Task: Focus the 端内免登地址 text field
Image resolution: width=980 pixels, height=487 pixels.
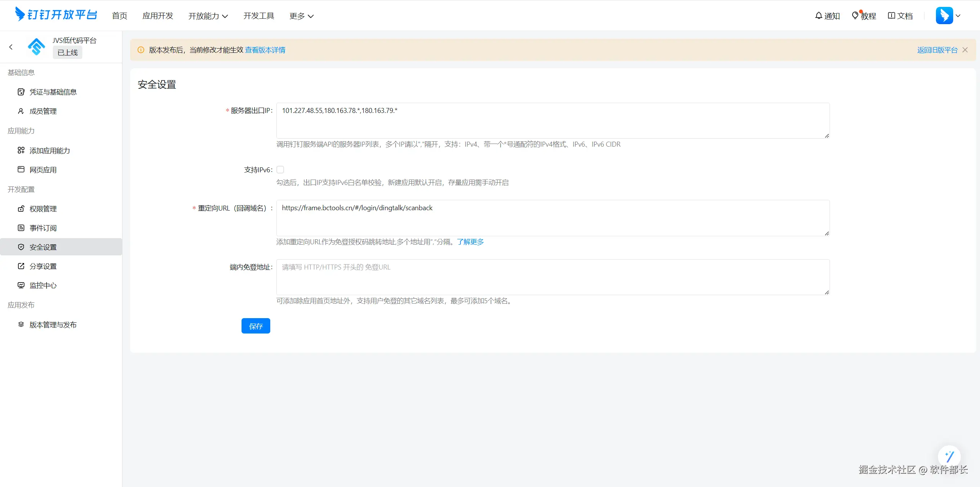Action: pos(553,277)
